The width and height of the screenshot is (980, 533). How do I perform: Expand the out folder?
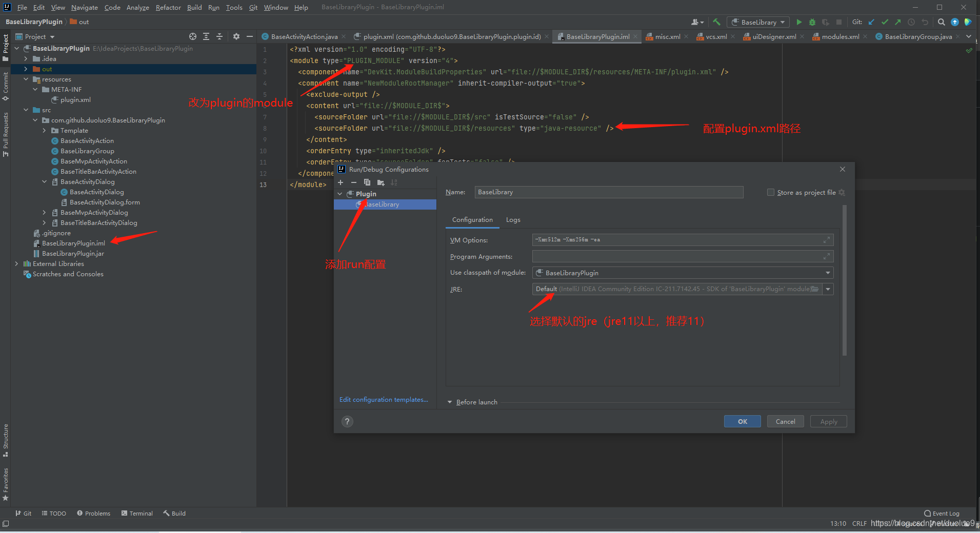[26, 69]
